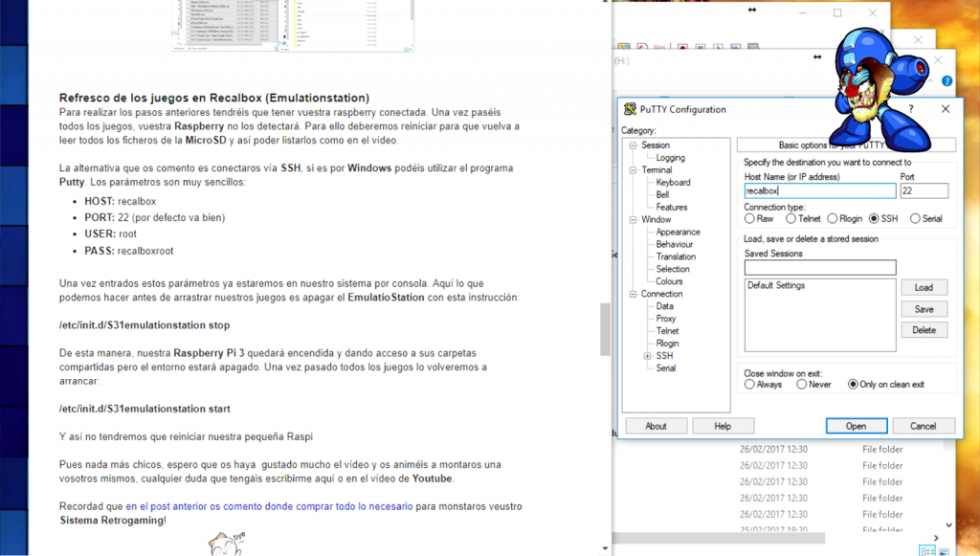Follow the 'en el post anterior' blog link
This screenshot has height=556, width=980.
(269, 506)
